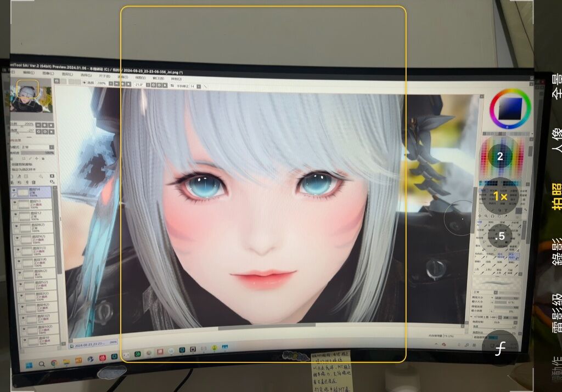Flip the canvas view horizontally
The image size is (562, 392).
click(172, 86)
